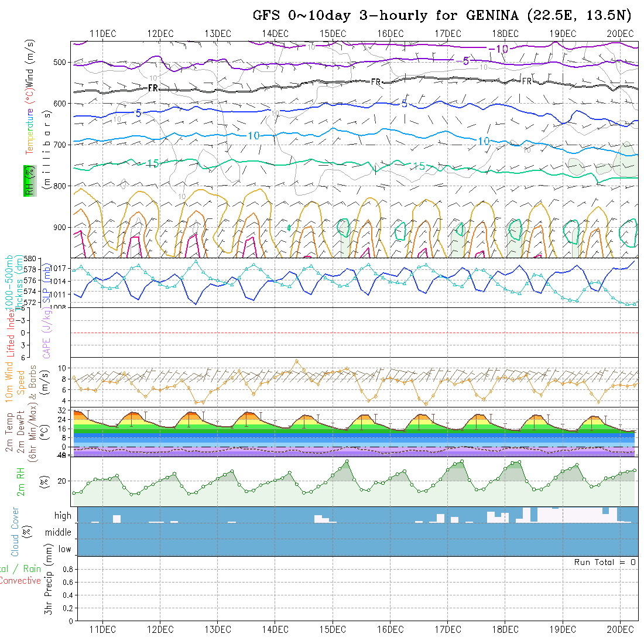
Task: Select 14DEC on the top date axis
Action: tap(275, 33)
